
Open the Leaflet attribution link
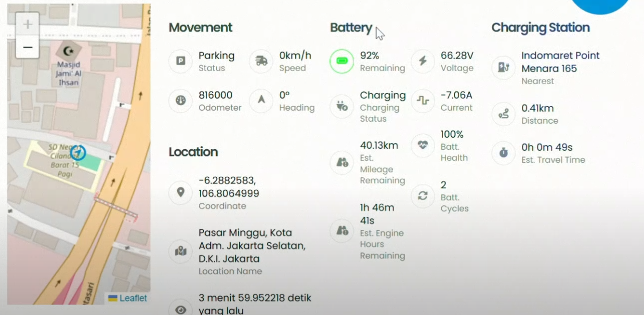tap(128, 298)
